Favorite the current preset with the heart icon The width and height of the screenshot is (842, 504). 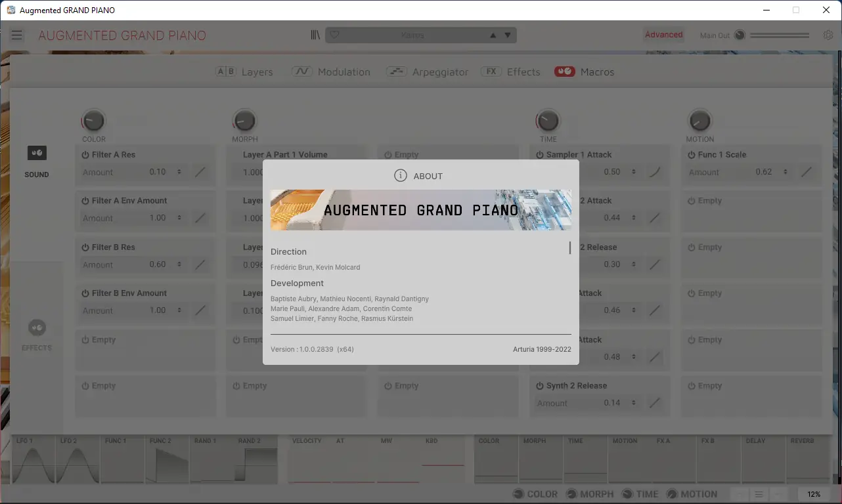(334, 34)
